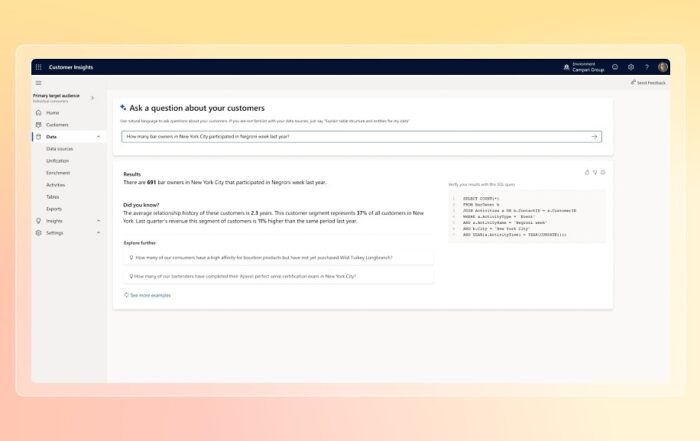Click the Send Feedback icon
The width and height of the screenshot is (700, 441).
click(x=633, y=82)
